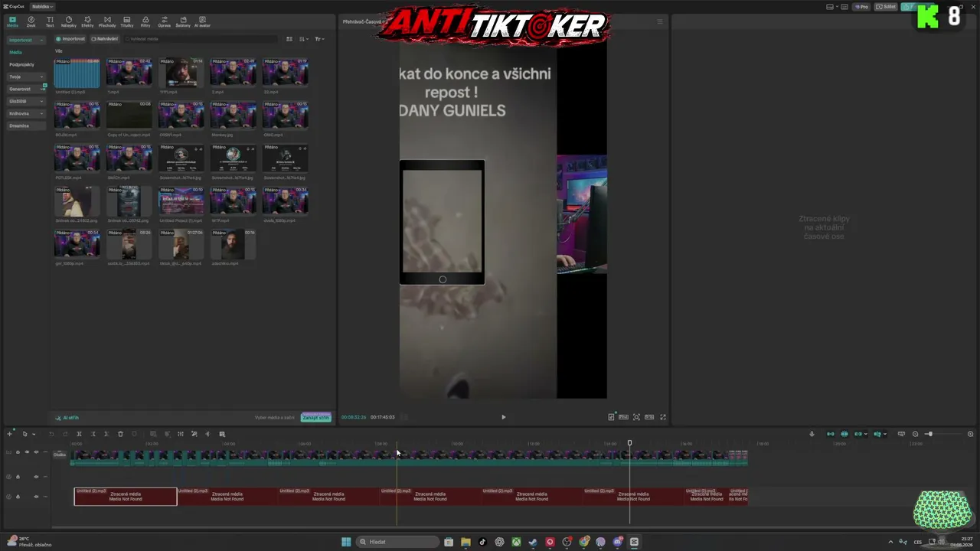Open the preview aspect ratio control
The width and height of the screenshot is (980, 551).
[x=649, y=417]
